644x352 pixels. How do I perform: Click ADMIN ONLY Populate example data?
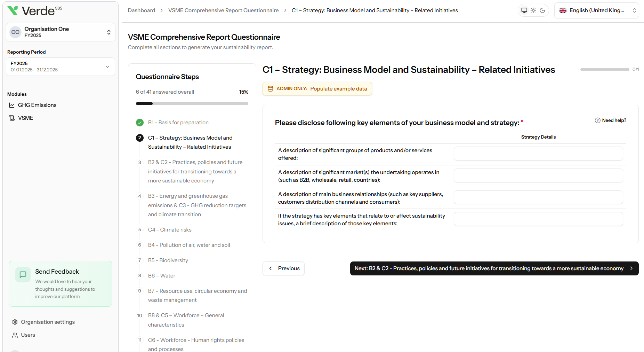[x=317, y=88]
